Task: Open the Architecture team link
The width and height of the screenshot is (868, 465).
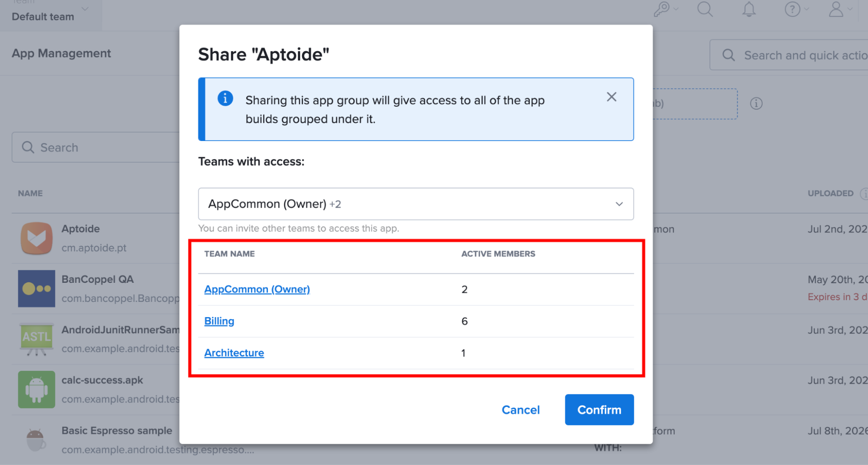Action: click(234, 353)
